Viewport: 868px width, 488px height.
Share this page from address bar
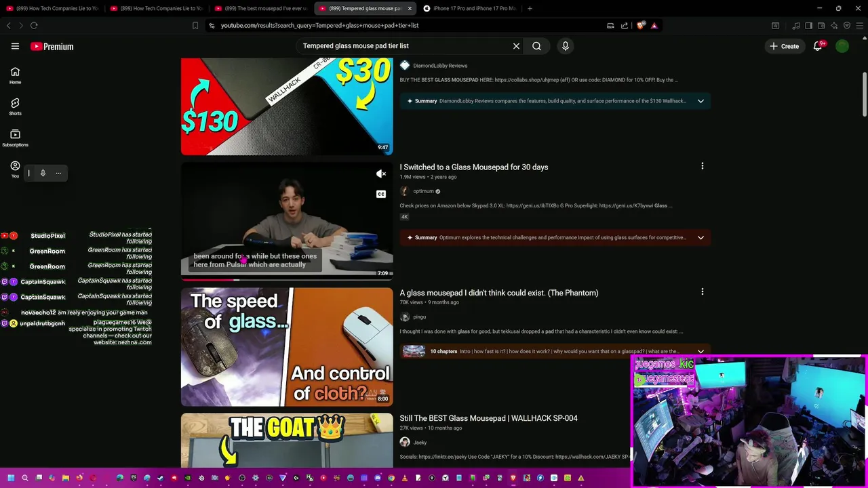[x=624, y=25]
